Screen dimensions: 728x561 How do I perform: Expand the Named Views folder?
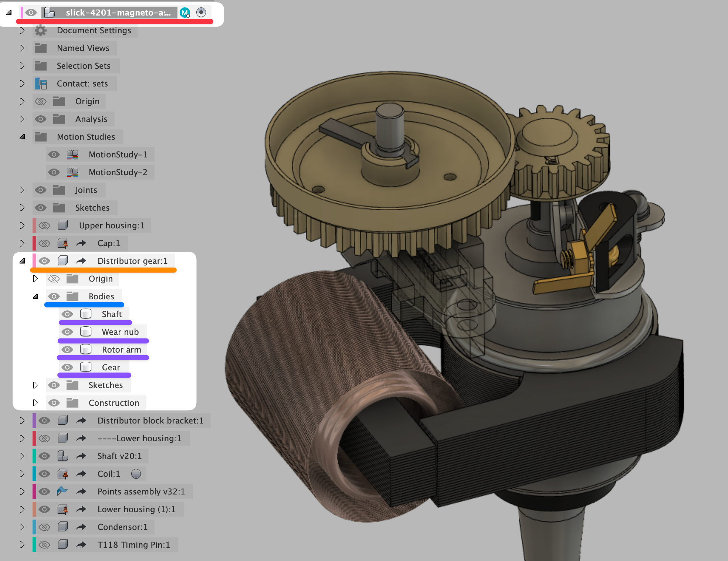pos(21,48)
